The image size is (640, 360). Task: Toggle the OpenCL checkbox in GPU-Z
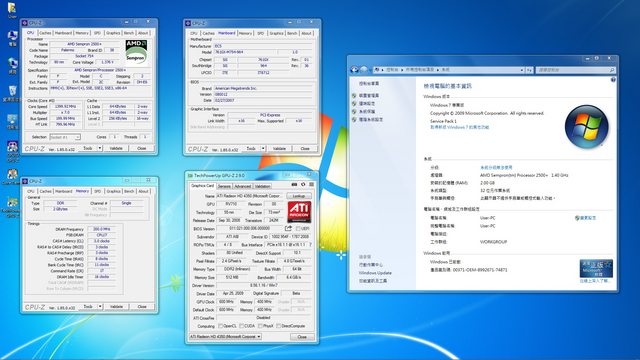(x=220, y=326)
